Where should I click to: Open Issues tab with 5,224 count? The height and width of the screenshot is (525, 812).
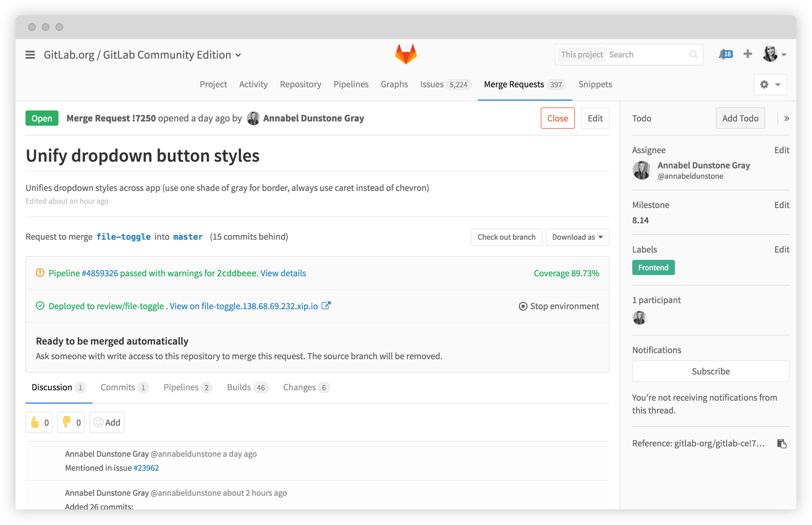coord(446,84)
